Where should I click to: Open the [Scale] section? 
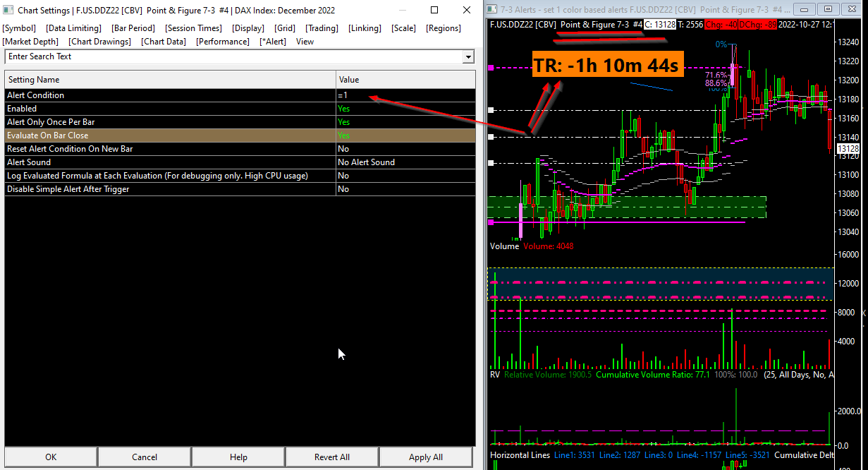pos(403,28)
